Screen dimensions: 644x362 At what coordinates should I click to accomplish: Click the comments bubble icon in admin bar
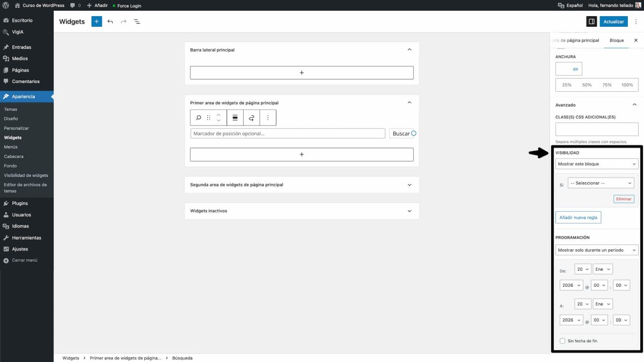coord(72,5)
